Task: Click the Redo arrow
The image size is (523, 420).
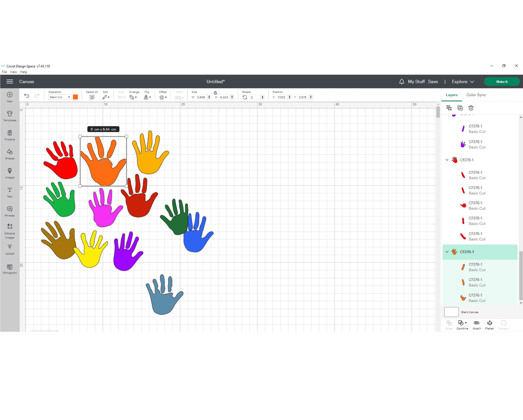Action: (37, 96)
